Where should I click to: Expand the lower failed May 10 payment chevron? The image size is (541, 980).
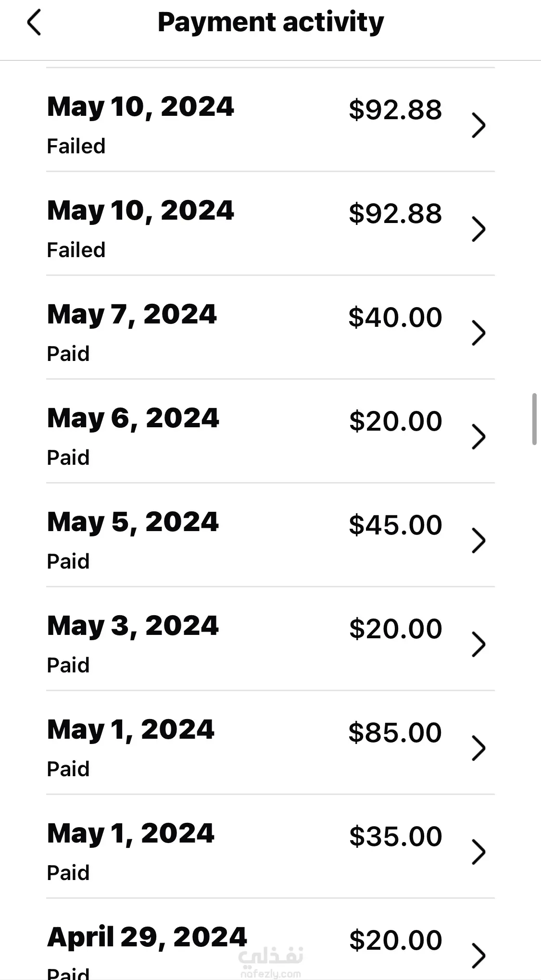(x=478, y=229)
